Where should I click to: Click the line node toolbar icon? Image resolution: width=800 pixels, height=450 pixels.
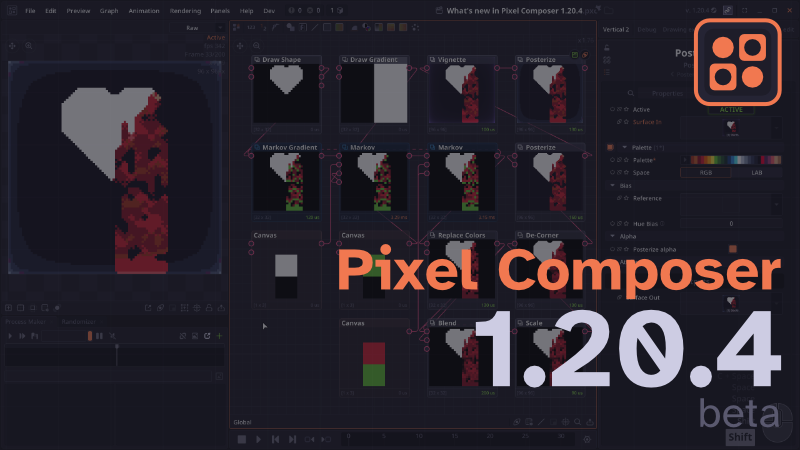(315, 27)
